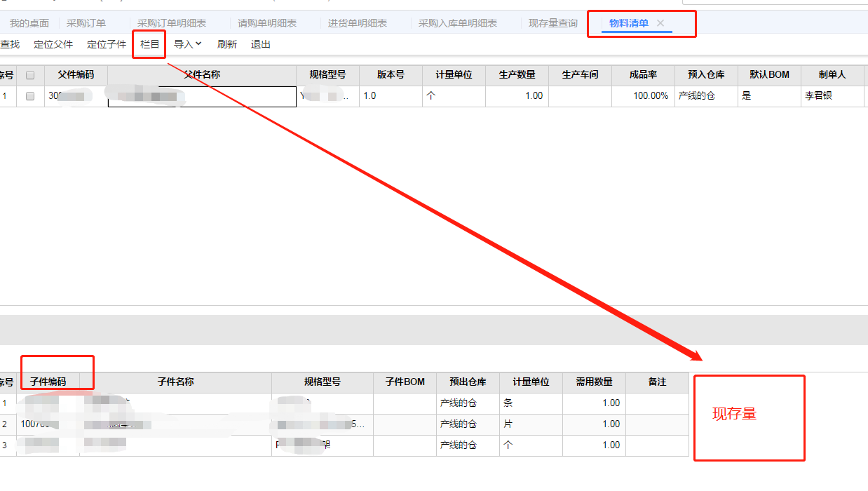
Task: Click the 李君银 creator cell
Action: (x=833, y=96)
